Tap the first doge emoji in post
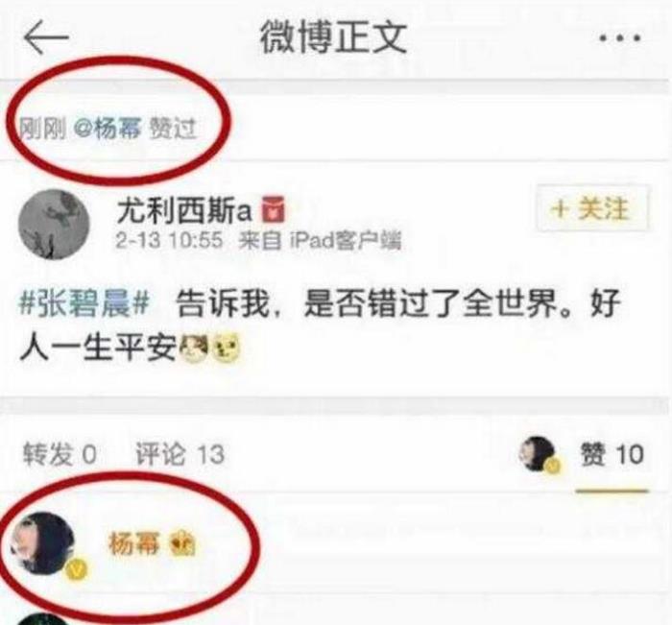This screenshot has width=672, height=625. pos(194,347)
